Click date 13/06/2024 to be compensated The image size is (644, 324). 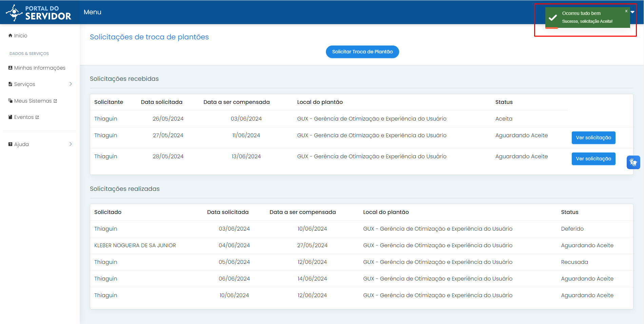pyautogui.click(x=246, y=157)
